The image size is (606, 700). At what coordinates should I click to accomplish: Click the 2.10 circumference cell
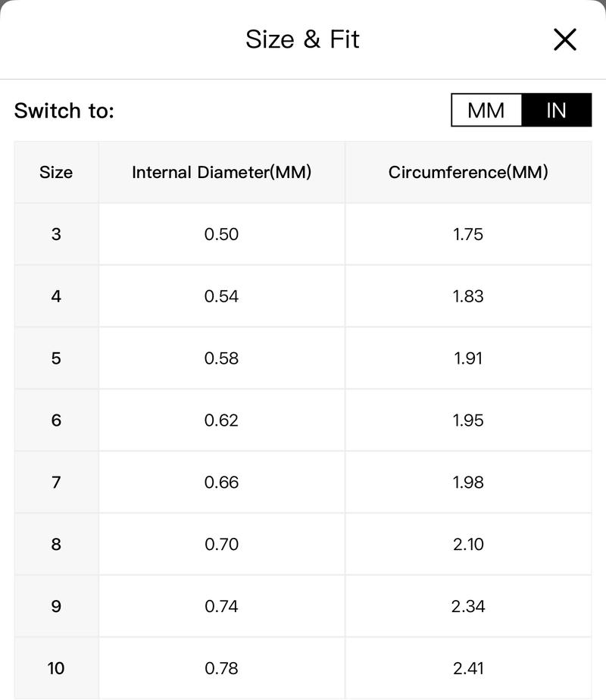tap(468, 544)
